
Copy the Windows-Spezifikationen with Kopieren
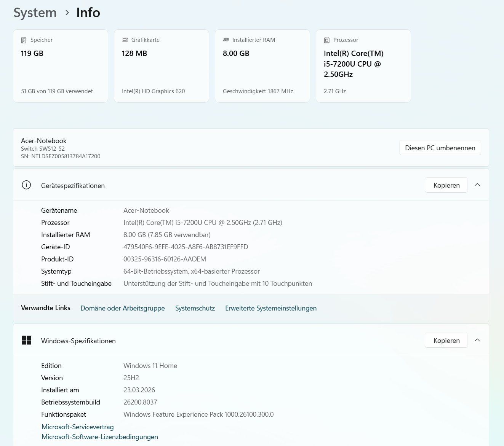point(446,340)
